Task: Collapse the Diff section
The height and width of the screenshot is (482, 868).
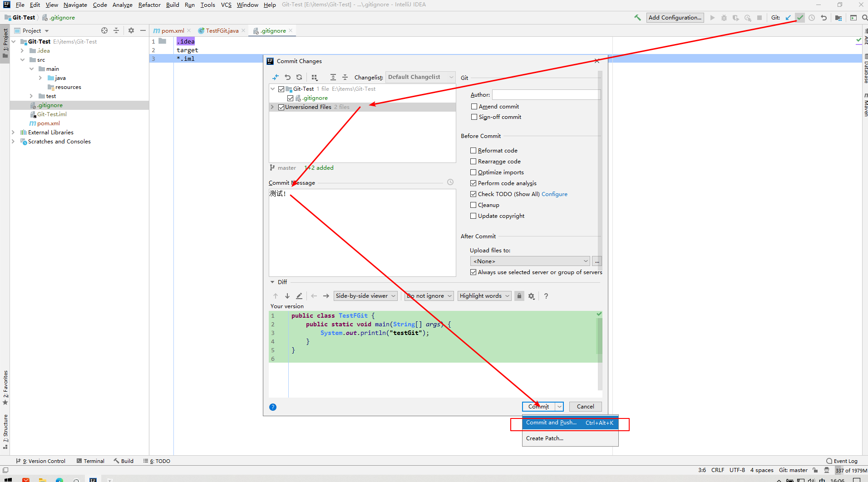Action: point(272,282)
